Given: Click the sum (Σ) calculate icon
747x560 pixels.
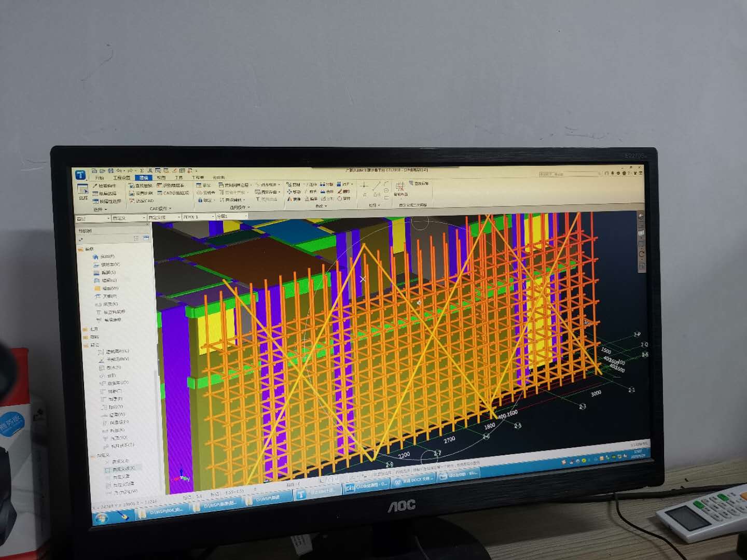Looking at the screenshot, I should 142,171.
